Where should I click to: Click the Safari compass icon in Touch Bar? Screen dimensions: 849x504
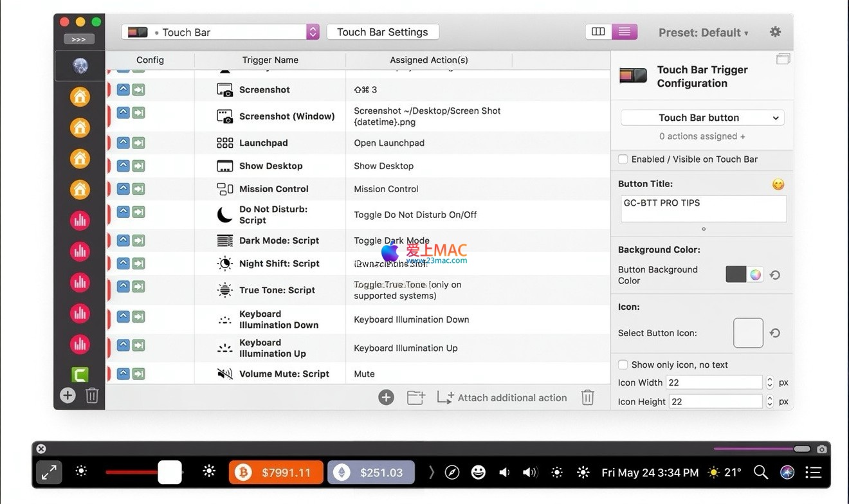click(x=452, y=473)
